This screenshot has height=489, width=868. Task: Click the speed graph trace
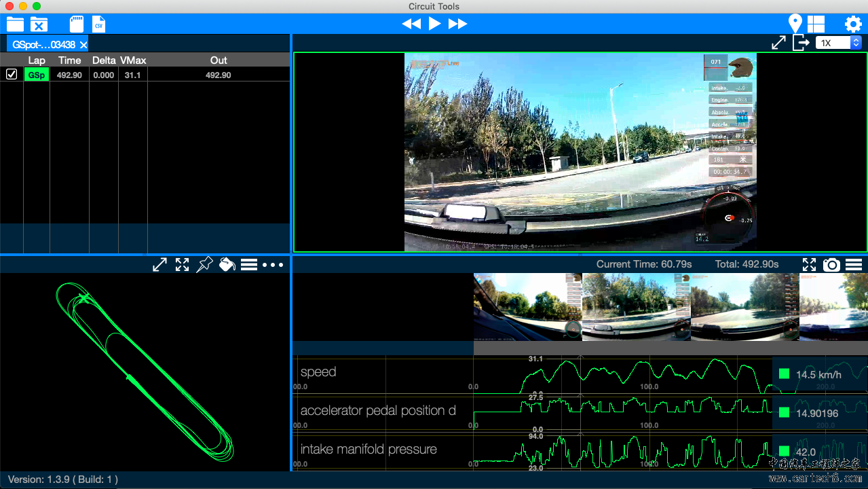coord(645,376)
